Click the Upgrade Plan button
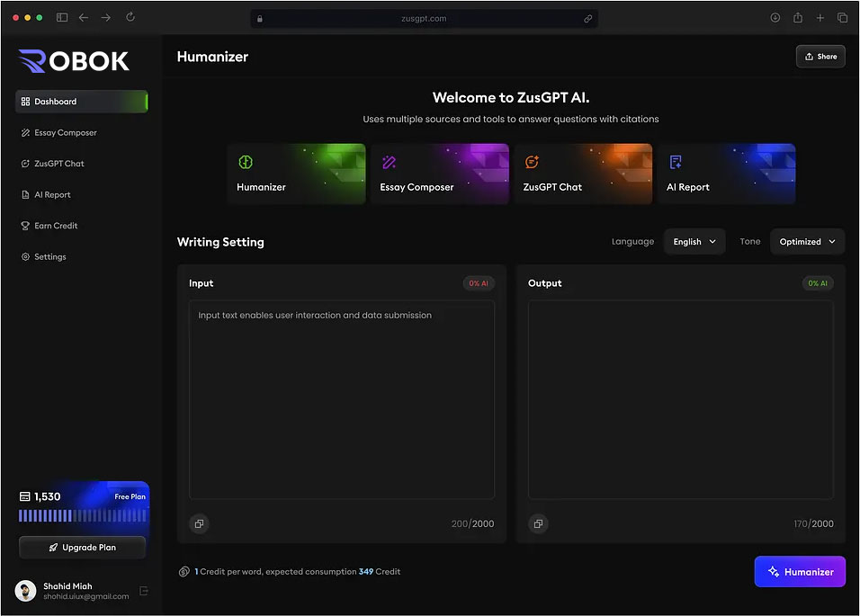Screen dimensions: 860x616 [82, 547]
